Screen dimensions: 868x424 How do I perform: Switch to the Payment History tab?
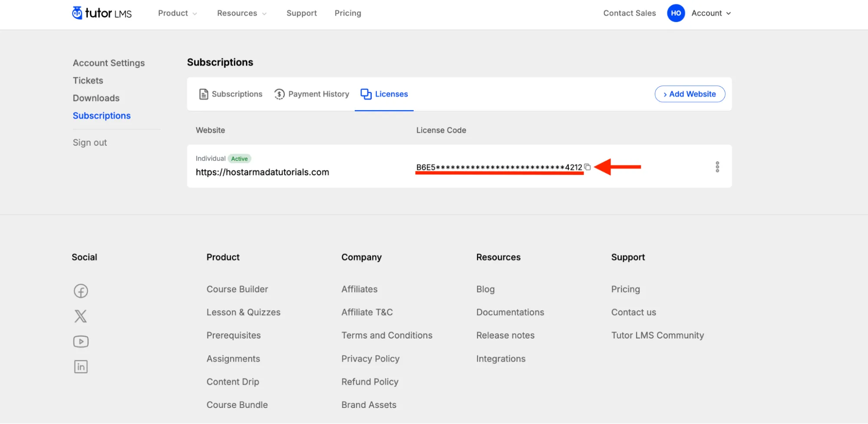tap(312, 94)
